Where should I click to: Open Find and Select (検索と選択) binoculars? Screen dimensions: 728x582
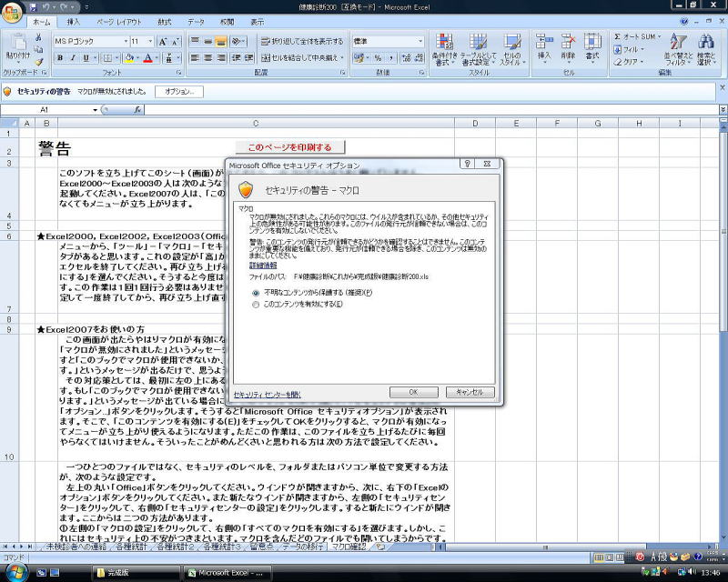point(706,49)
